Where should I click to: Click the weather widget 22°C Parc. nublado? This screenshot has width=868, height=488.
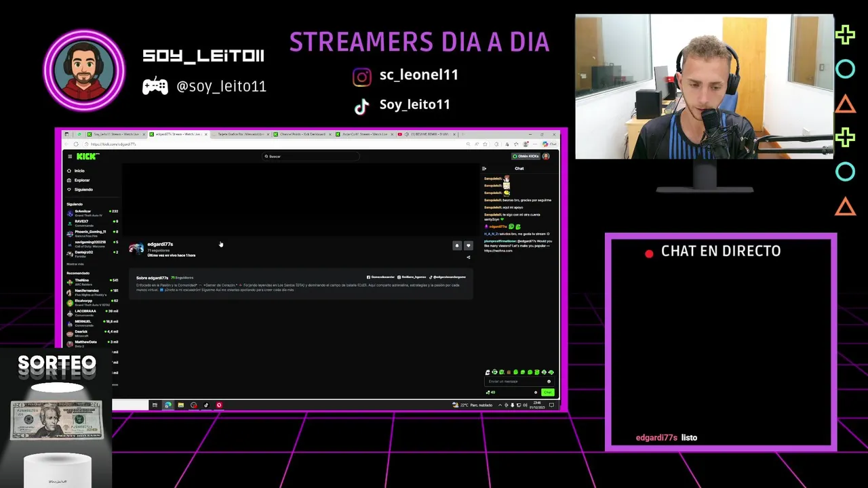tap(472, 405)
